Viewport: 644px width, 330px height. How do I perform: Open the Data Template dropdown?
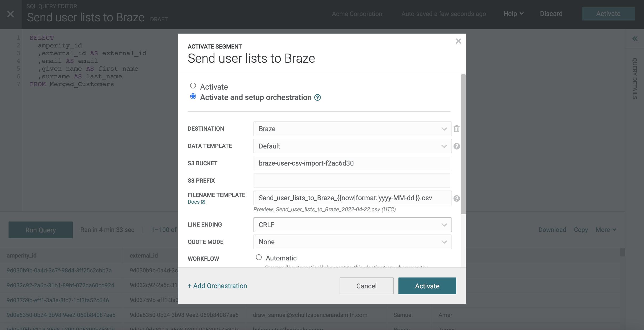point(352,146)
